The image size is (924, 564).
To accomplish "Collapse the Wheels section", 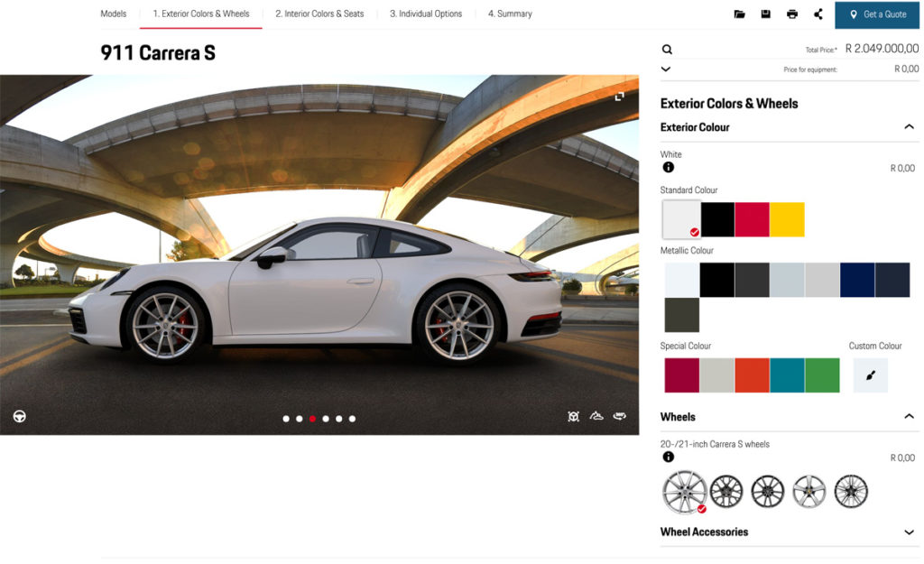I will coord(910,416).
